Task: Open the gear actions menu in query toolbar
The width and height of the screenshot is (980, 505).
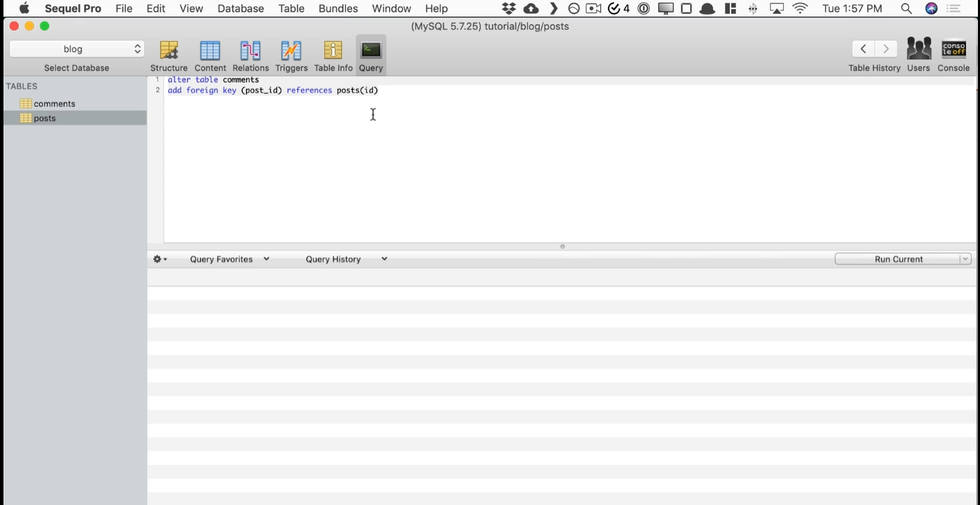Action: point(160,259)
